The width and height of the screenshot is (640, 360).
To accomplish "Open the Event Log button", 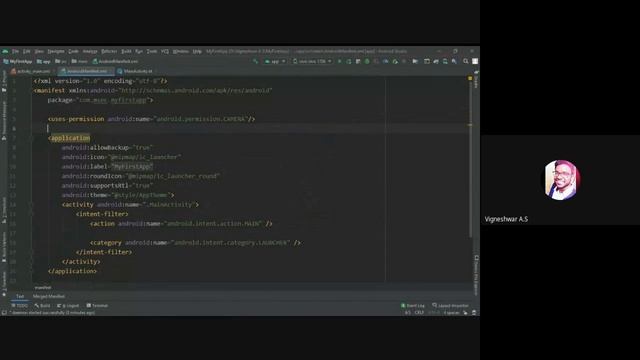I will tap(413, 305).
